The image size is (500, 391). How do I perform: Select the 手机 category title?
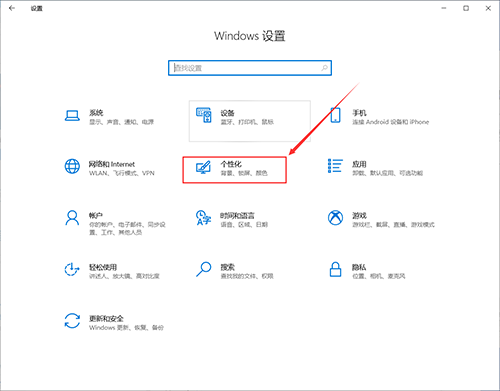pos(359,113)
